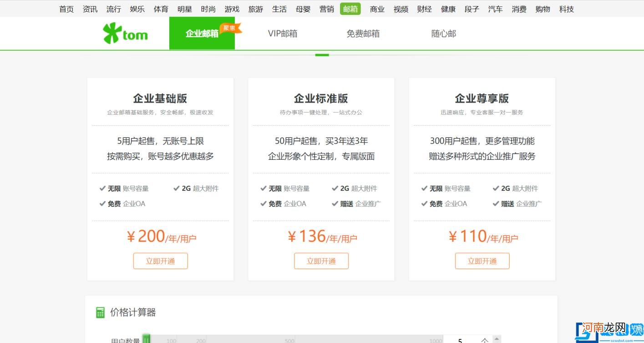This screenshot has width=644, height=343.
Task: Go to the 营销 section
Action: [327, 9]
